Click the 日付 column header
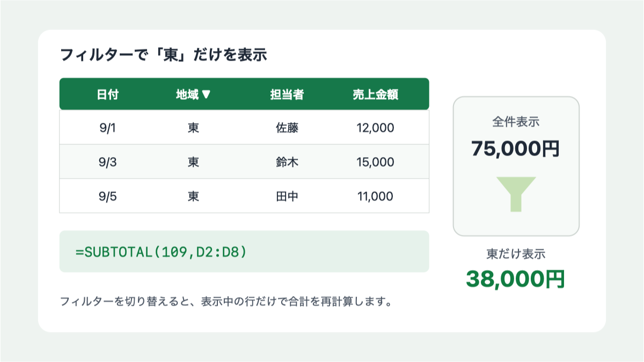644x362 pixels. (x=107, y=94)
